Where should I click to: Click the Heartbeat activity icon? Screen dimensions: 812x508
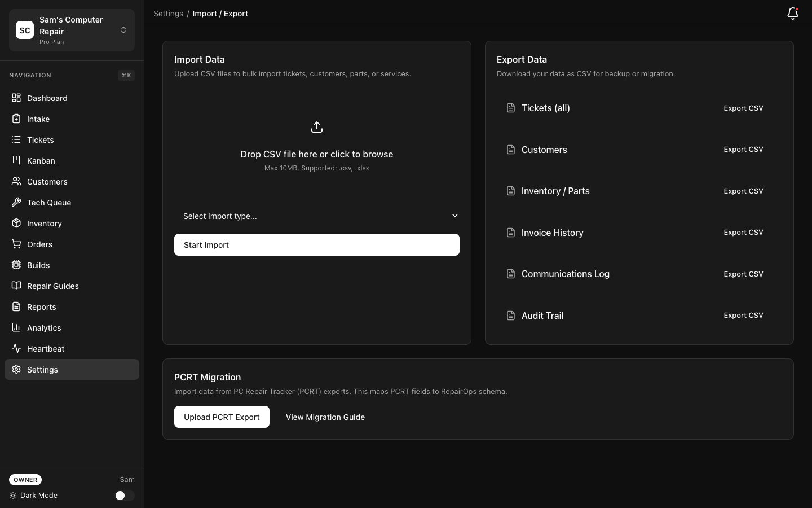click(16, 349)
